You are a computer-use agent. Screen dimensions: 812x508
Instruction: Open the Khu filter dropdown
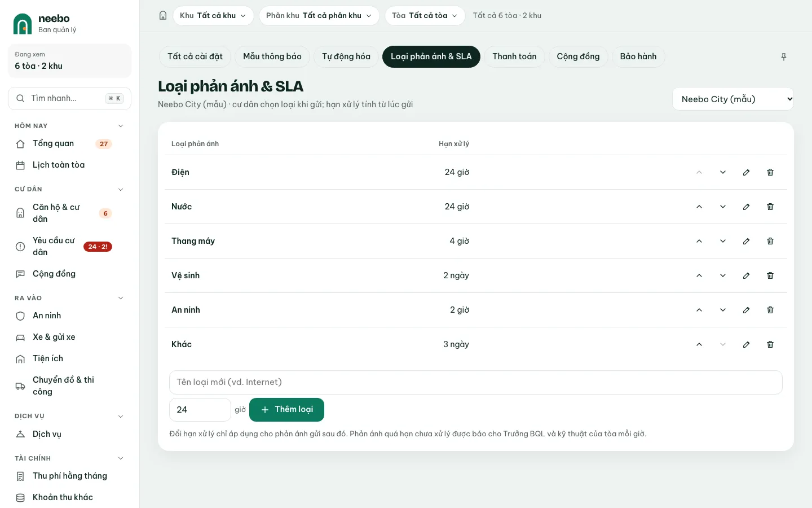(x=213, y=16)
